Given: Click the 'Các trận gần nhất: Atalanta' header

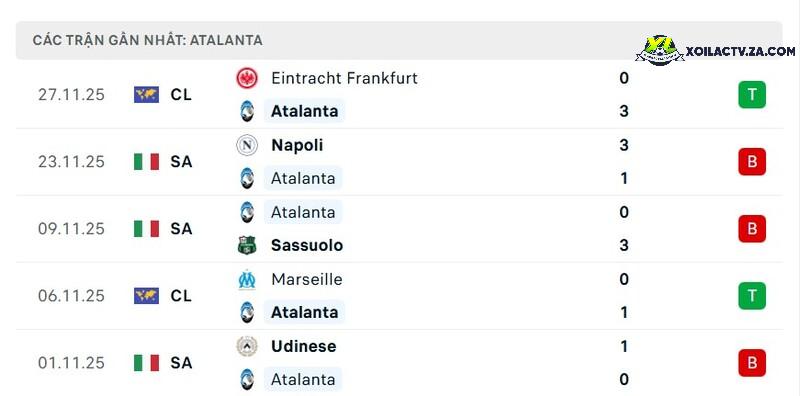Looking at the screenshot, I should tap(147, 40).
